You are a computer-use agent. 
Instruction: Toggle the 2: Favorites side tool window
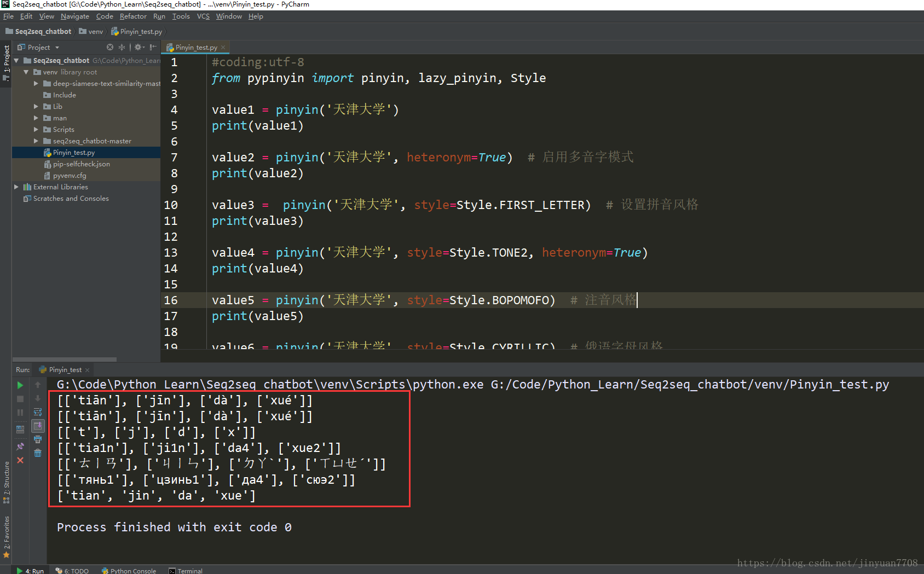click(x=6, y=537)
